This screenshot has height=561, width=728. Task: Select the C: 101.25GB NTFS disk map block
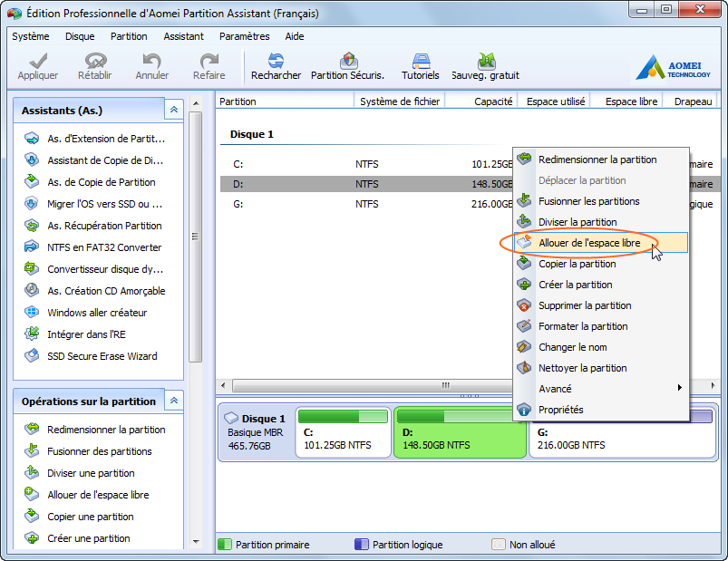click(x=343, y=432)
